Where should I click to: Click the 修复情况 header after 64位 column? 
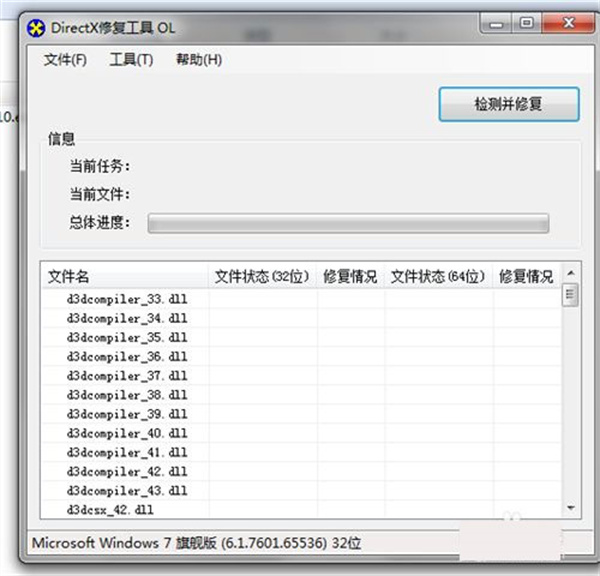(527, 276)
